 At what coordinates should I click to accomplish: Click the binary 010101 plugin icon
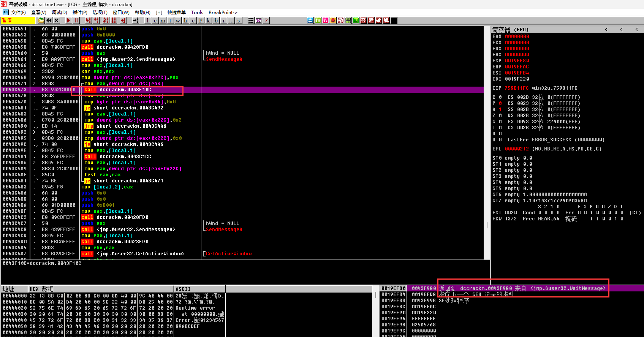[348, 21]
